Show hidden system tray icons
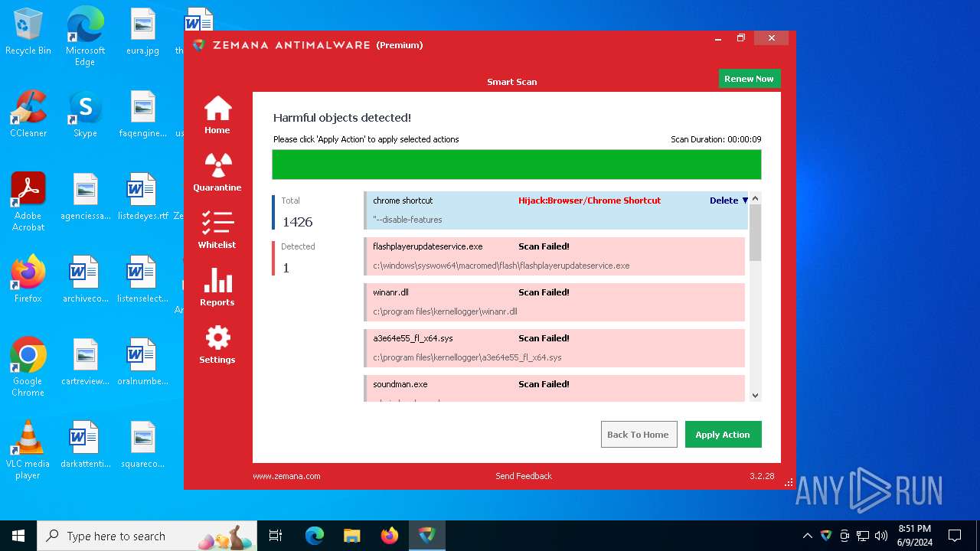The height and width of the screenshot is (551, 980). (807, 536)
